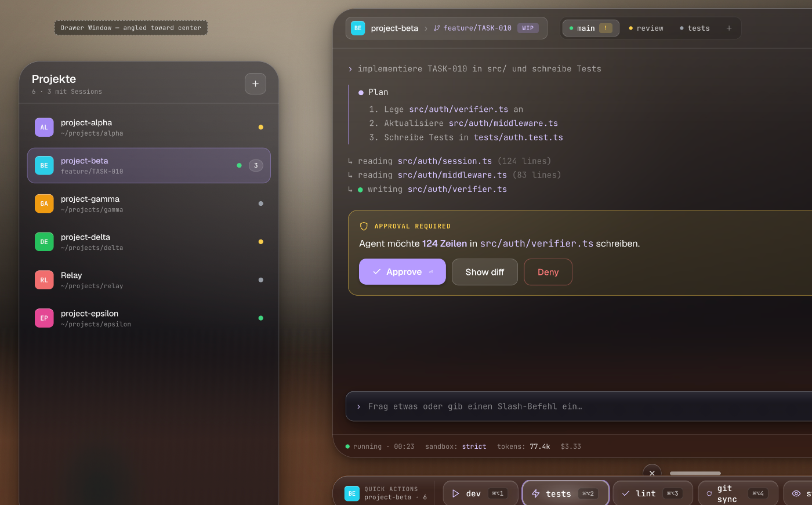The width and height of the screenshot is (812, 505).
Task: Open the Relay project row
Action: [149, 281]
